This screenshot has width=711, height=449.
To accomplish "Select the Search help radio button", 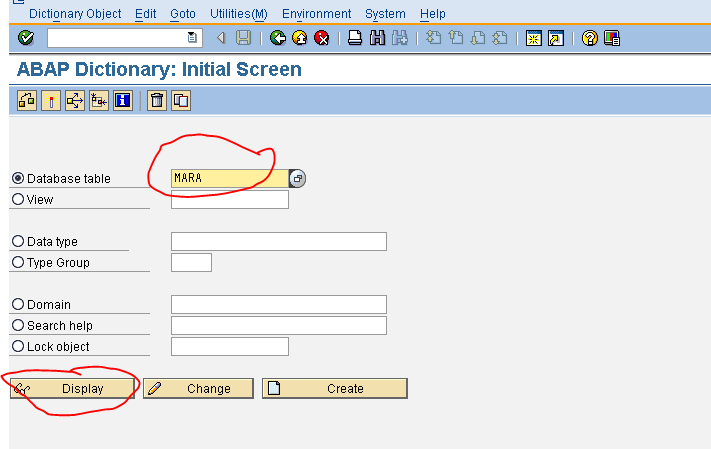I will point(18,325).
